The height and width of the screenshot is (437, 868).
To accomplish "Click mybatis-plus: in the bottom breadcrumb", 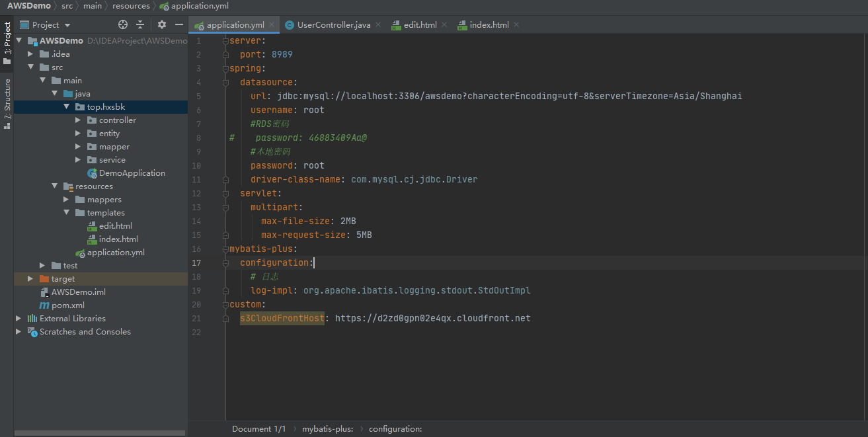I will (328, 429).
